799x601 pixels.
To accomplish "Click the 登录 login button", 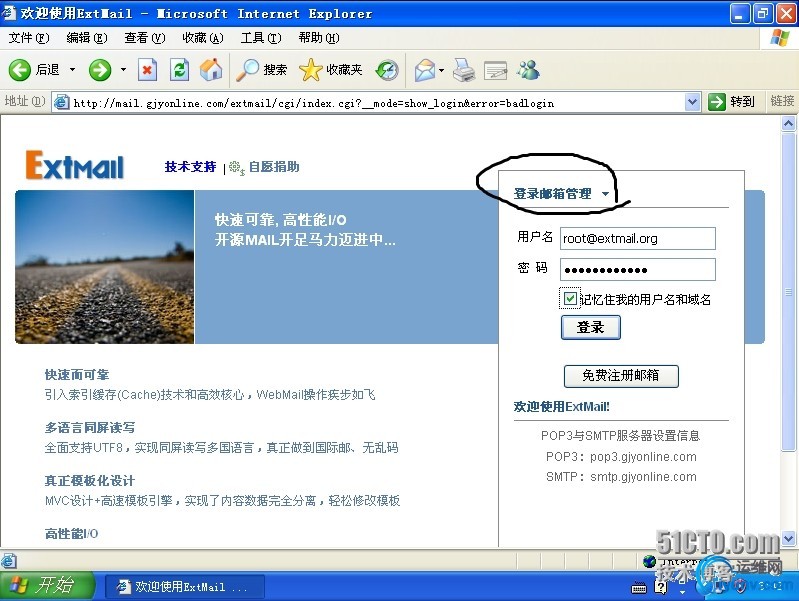I will point(591,327).
